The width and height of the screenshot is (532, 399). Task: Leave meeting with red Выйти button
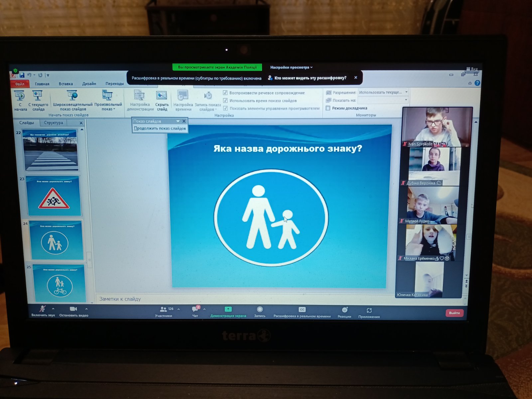pyautogui.click(x=454, y=313)
